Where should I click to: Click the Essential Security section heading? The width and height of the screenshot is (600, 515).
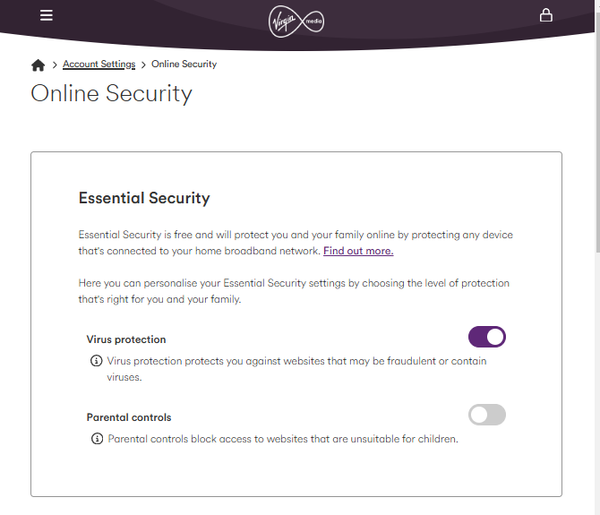144,198
